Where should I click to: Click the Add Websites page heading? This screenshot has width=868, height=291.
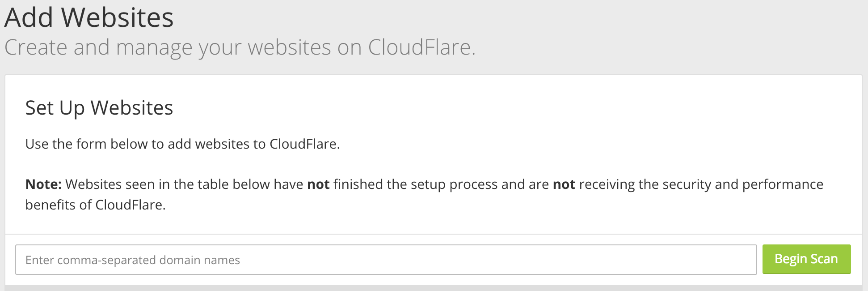(89, 18)
